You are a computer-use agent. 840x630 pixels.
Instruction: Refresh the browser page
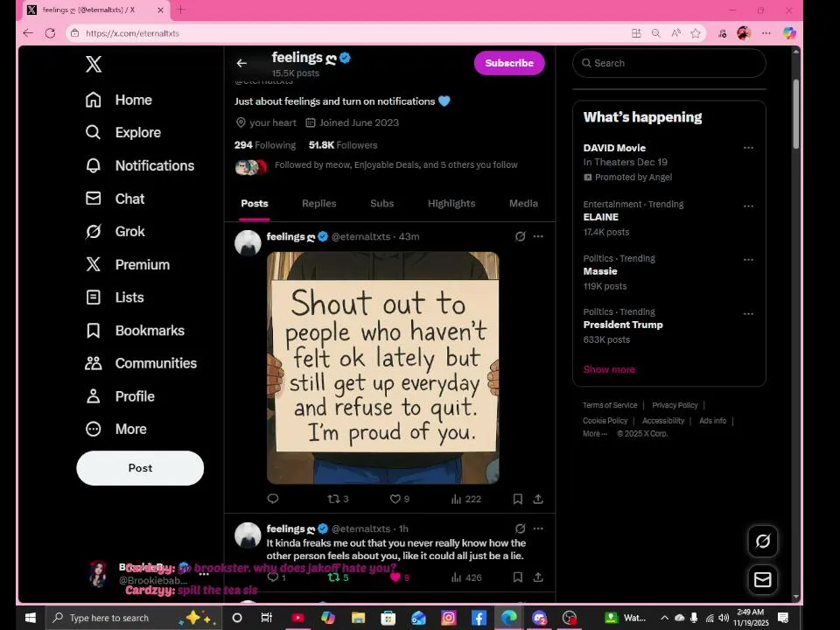tap(51, 33)
